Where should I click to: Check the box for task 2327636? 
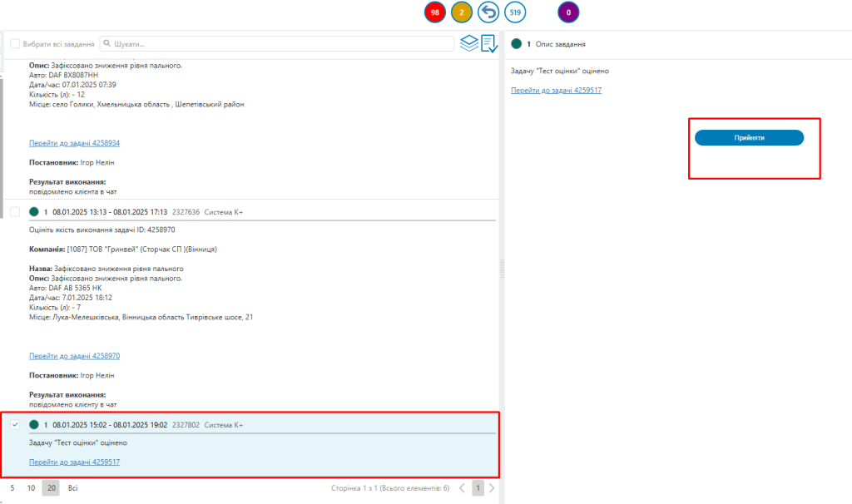[15, 212]
